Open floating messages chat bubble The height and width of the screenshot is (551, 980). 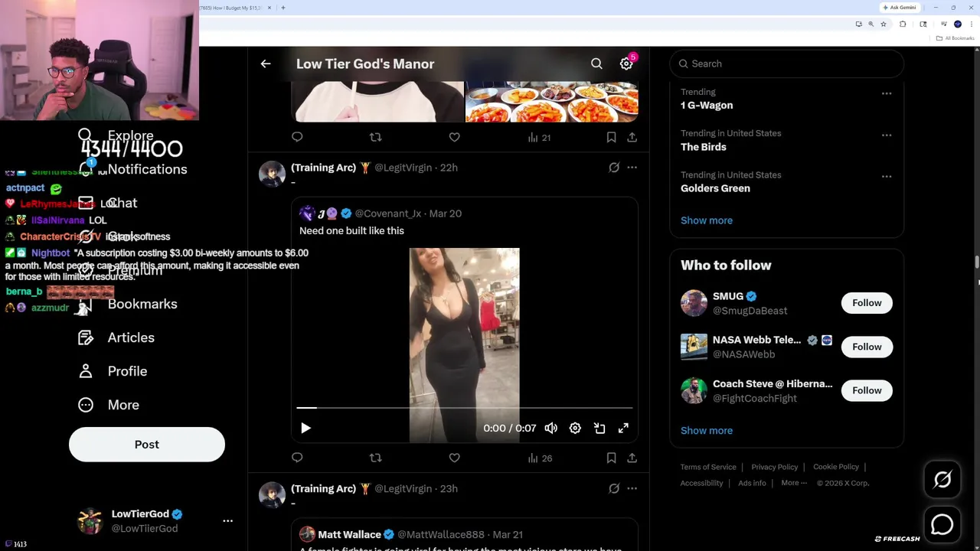point(942,524)
